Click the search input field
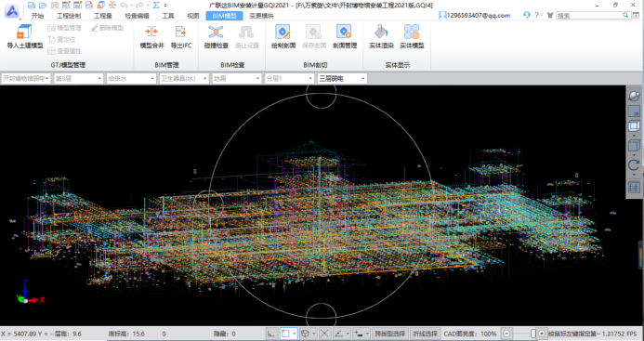Screen dimensions: 644x341 pyautogui.click(x=590, y=16)
